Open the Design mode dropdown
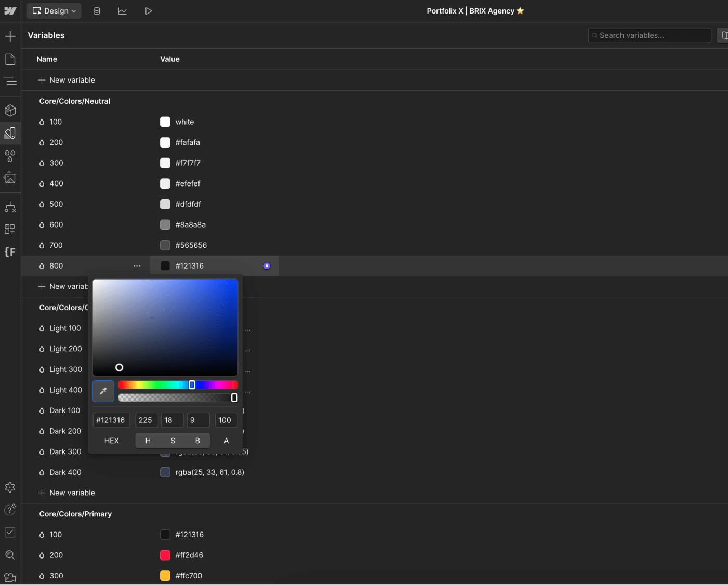728x585 pixels. pyautogui.click(x=54, y=10)
